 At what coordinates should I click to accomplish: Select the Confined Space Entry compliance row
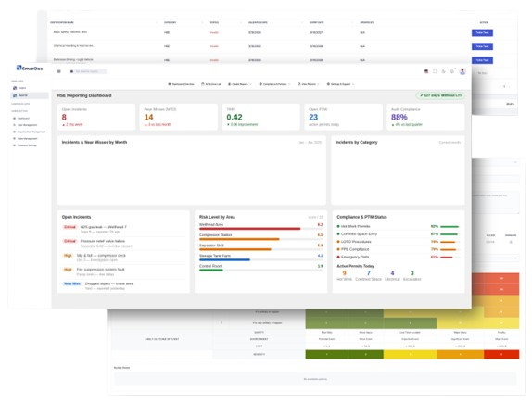coord(399,234)
